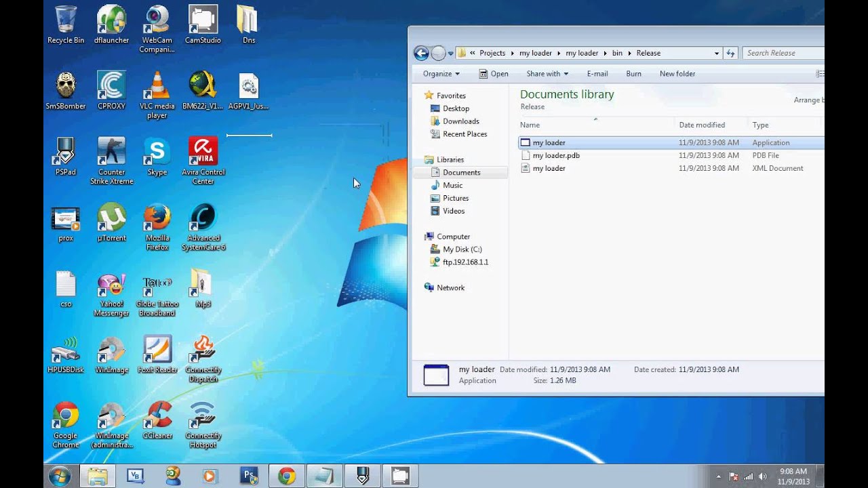Image resolution: width=868 pixels, height=488 pixels.
Task: Sort files by Date modified column
Action: (711, 125)
